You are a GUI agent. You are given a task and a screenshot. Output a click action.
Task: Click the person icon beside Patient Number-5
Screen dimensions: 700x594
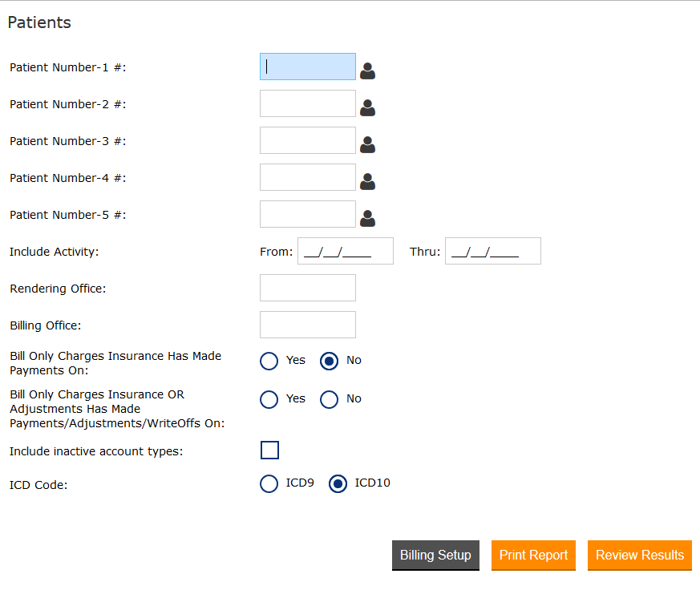click(x=367, y=218)
